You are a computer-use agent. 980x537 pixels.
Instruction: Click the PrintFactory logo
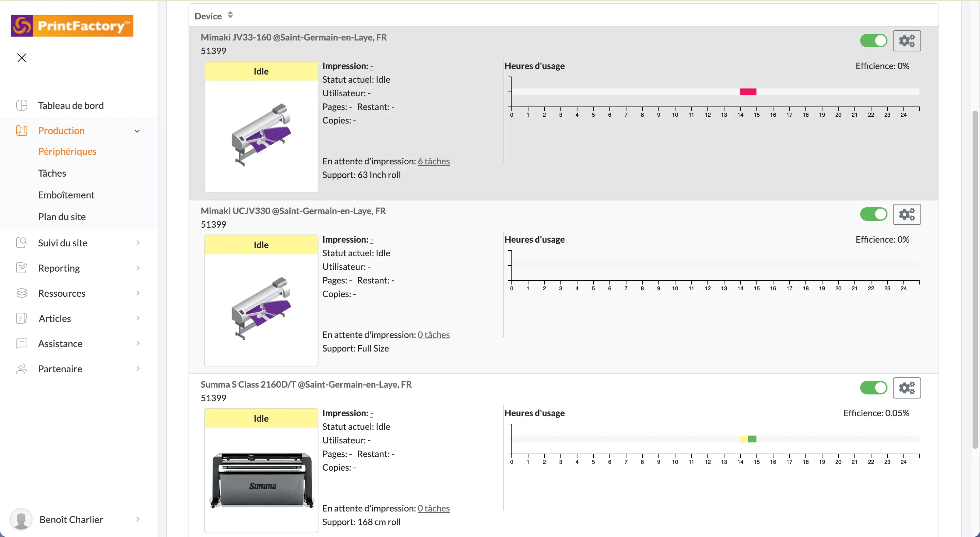click(x=72, y=26)
